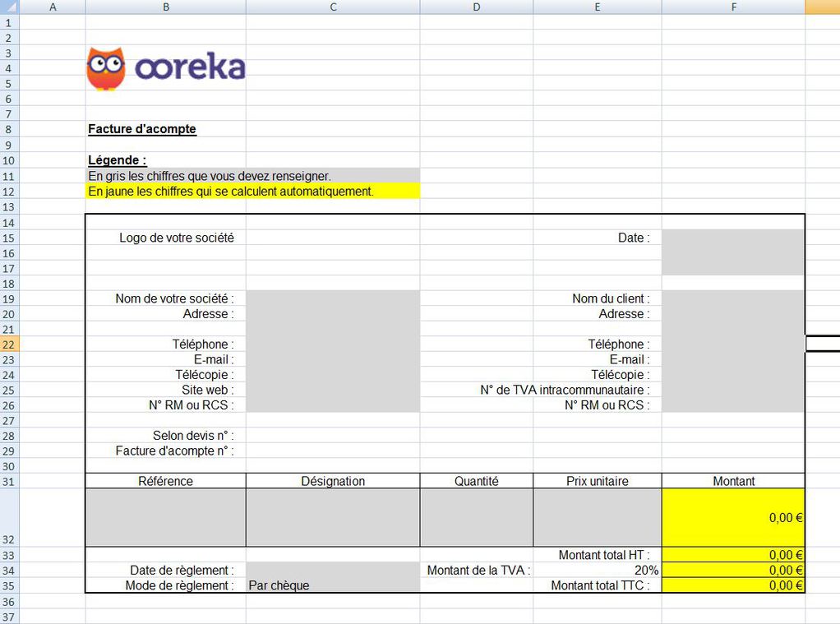Select the 20% TVA rate cell
Viewport: 840px width, 624px height.
coord(597,571)
